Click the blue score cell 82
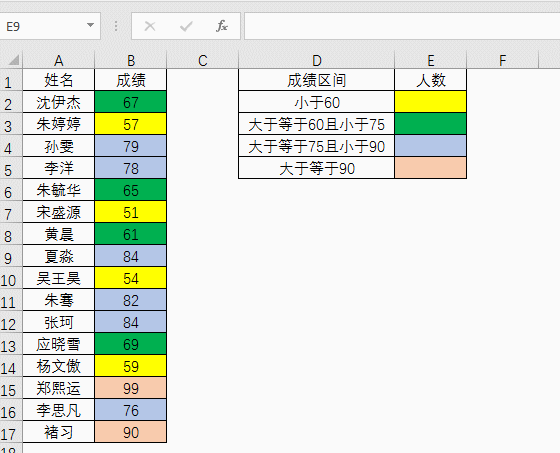This screenshot has height=453, width=560. [x=131, y=300]
